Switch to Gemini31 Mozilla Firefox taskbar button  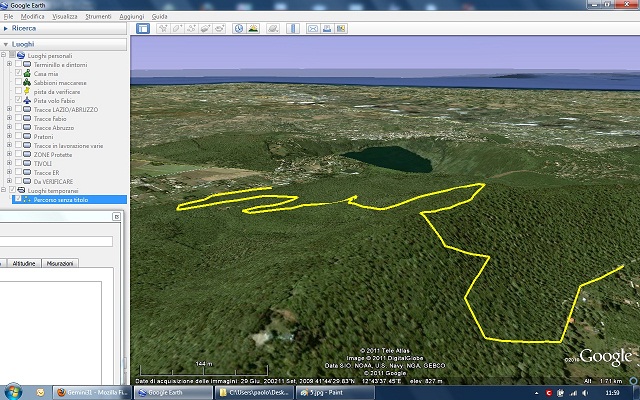point(92,393)
